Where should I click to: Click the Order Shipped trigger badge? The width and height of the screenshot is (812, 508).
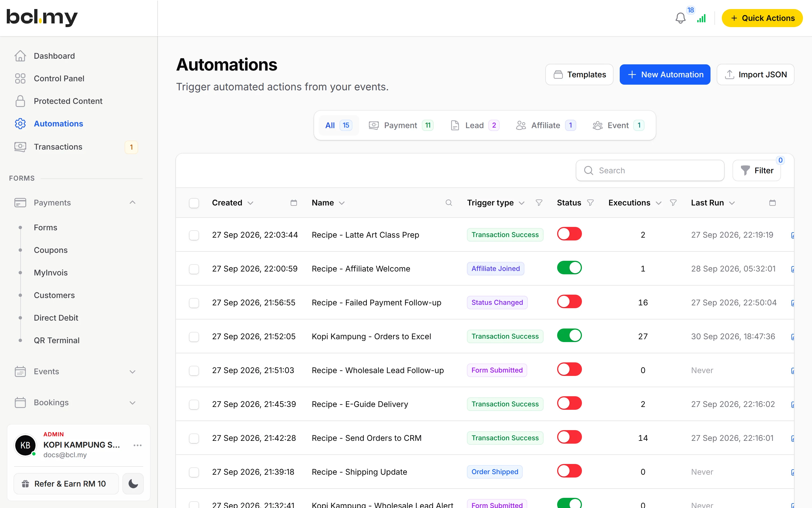click(x=495, y=472)
